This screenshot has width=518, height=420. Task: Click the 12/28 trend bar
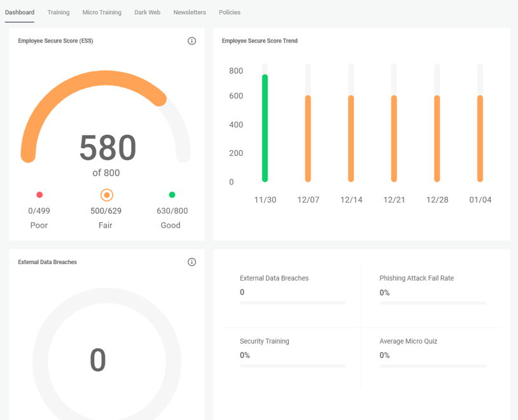(437, 139)
